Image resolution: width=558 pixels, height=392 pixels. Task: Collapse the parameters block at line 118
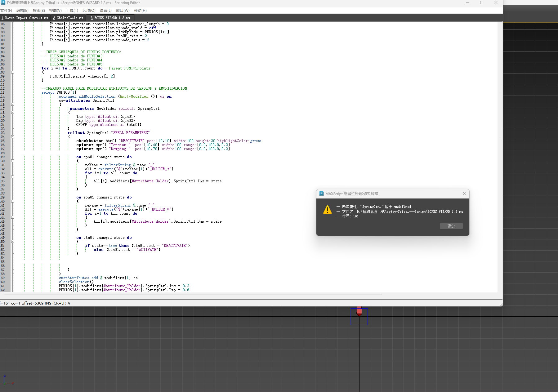[x=13, y=112]
